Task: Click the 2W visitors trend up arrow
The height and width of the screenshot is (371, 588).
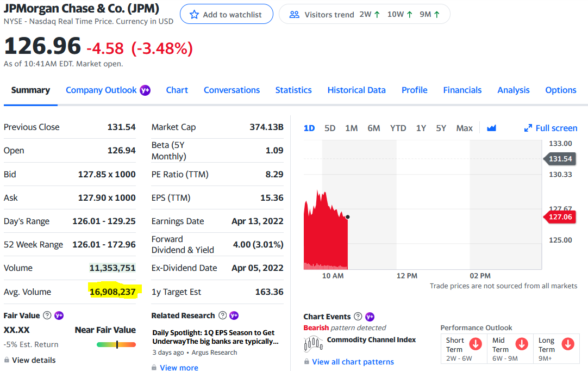Action: [377, 15]
